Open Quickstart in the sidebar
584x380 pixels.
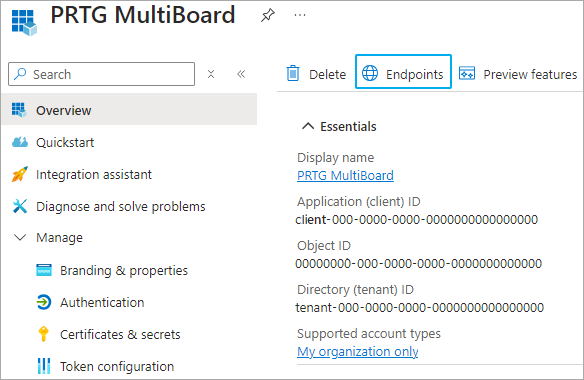pos(65,142)
